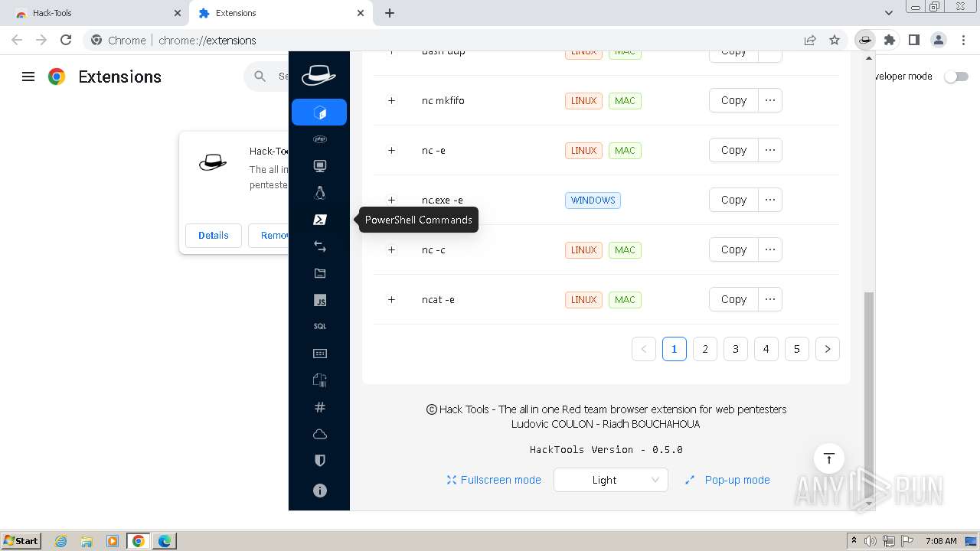Click the WINDOWS tag on nc.exe -e

(x=593, y=200)
